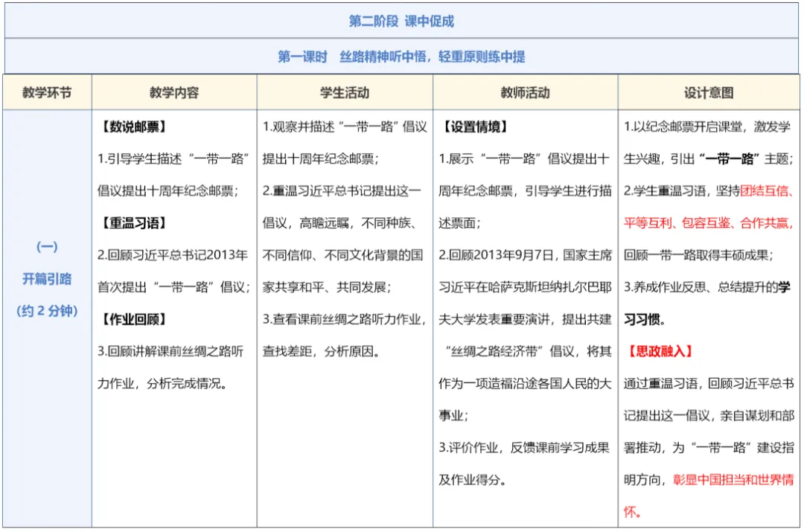Click the bold text '习习惯。'
804x532 pixels.
tap(645, 319)
